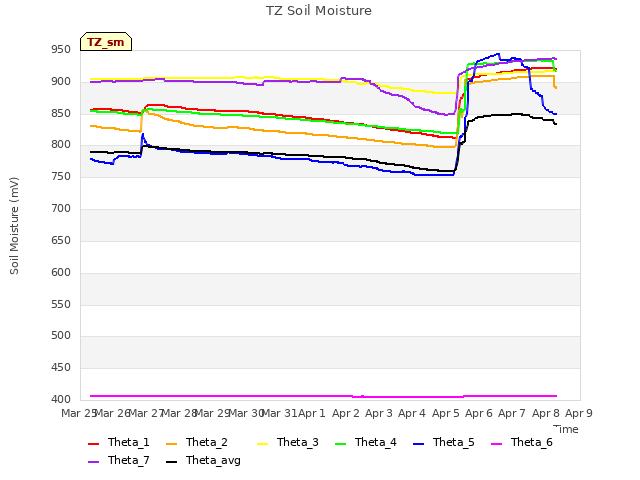
Task: Click the 900 y-axis tick label
Action: point(61,82)
